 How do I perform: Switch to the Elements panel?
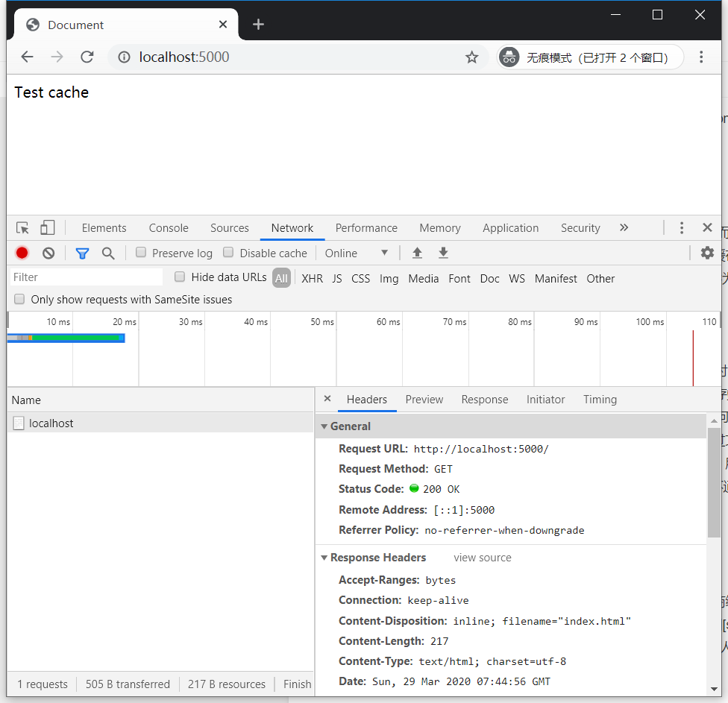pos(104,228)
